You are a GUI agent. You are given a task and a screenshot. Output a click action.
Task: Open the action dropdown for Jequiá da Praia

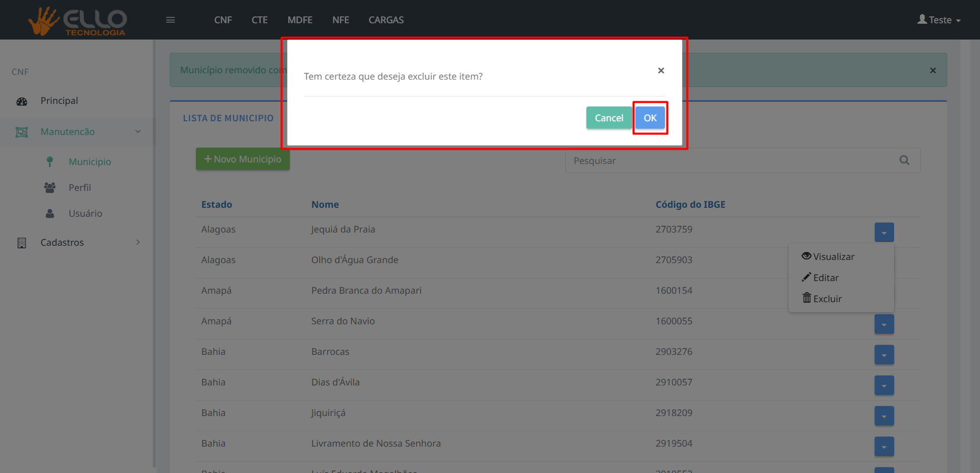884,233
